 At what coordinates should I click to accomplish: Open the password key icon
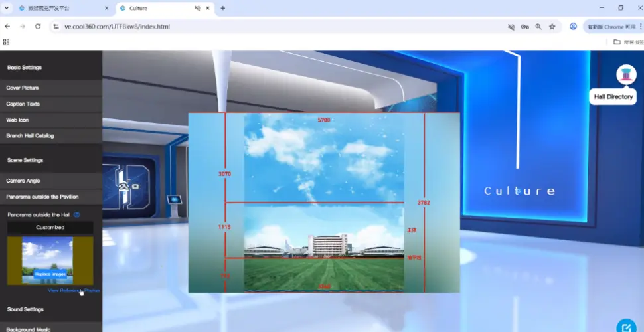click(525, 27)
